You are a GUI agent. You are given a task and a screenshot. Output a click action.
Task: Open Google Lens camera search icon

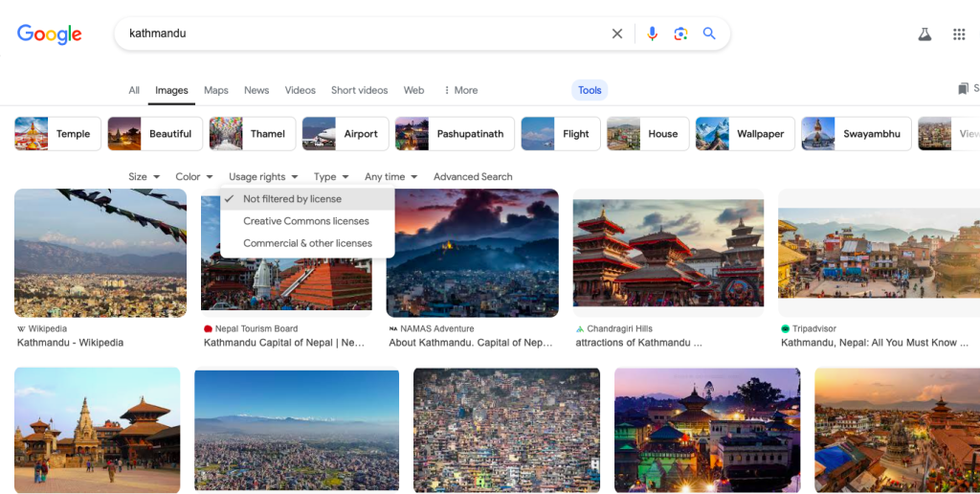coord(680,34)
